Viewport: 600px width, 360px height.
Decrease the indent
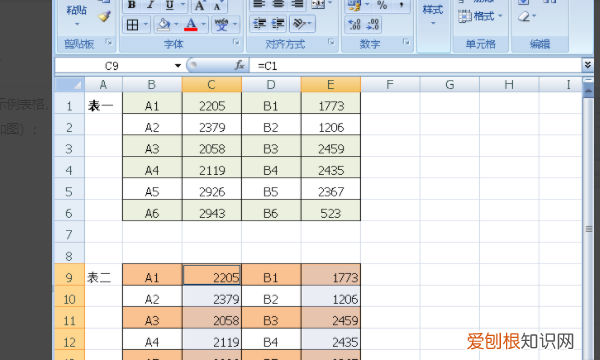click(259, 24)
